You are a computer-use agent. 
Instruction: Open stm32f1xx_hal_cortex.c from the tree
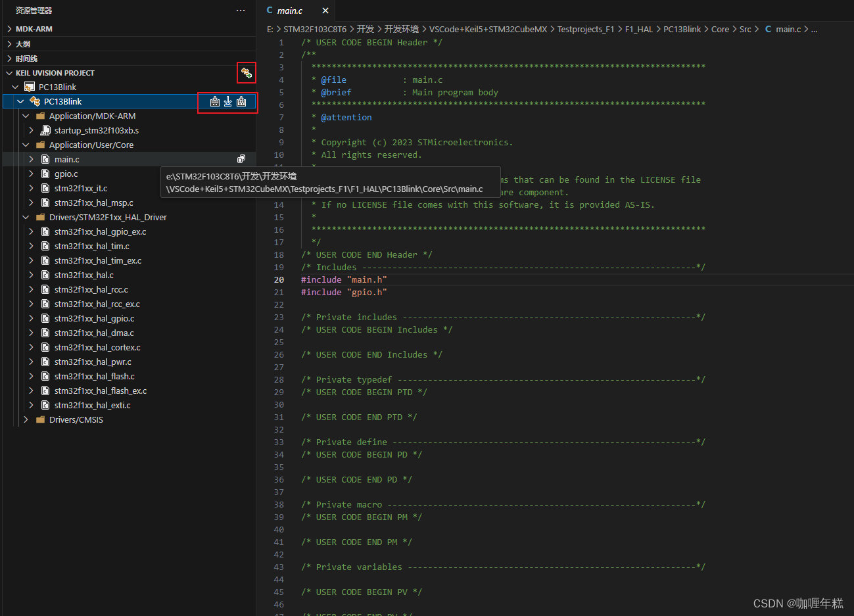pyautogui.click(x=97, y=347)
